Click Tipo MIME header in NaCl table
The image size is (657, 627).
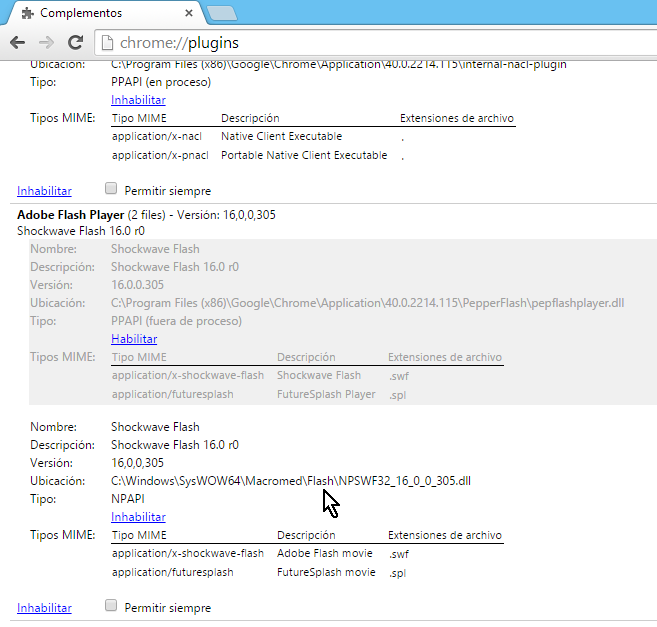[139, 118]
